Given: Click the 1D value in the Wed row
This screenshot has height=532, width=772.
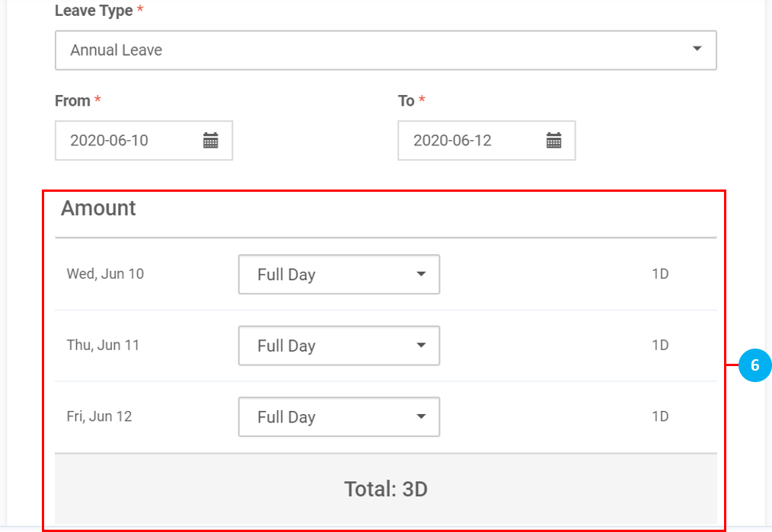Looking at the screenshot, I should pos(659,274).
